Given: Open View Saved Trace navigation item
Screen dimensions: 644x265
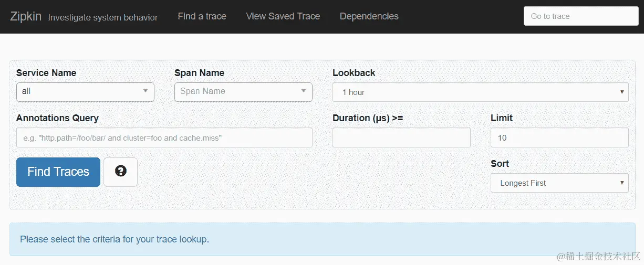Looking at the screenshot, I should (x=283, y=16).
